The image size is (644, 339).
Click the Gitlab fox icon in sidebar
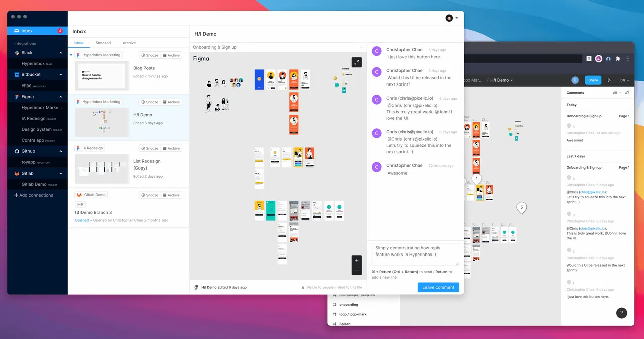pyautogui.click(x=17, y=173)
